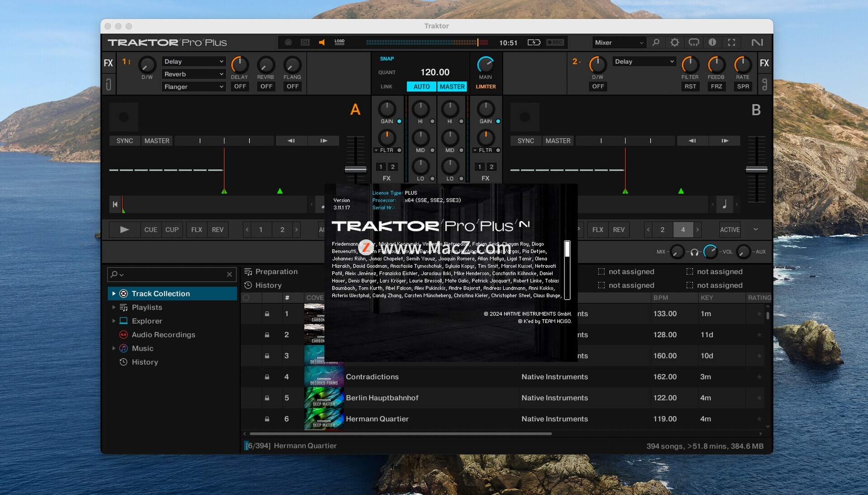Screen dimensions: 868x495
Task: Click the headphones cue icon near VOL knob
Action: point(694,252)
